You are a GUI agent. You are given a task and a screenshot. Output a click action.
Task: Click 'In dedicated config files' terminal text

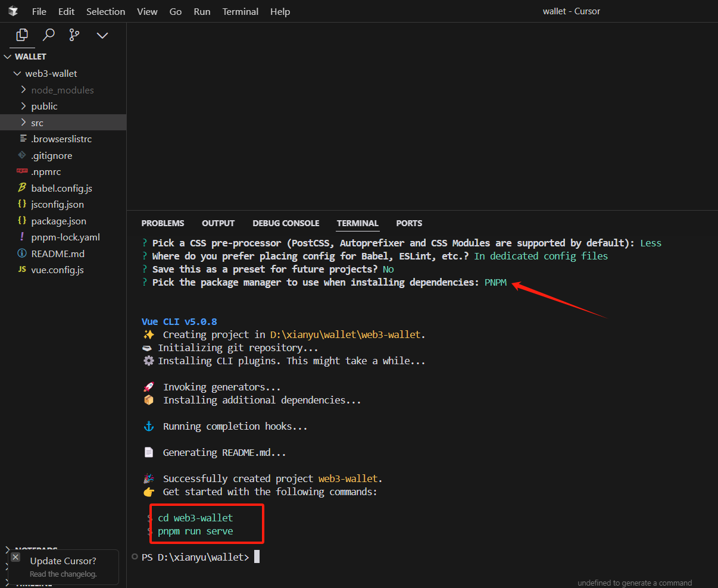(x=541, y=256)
